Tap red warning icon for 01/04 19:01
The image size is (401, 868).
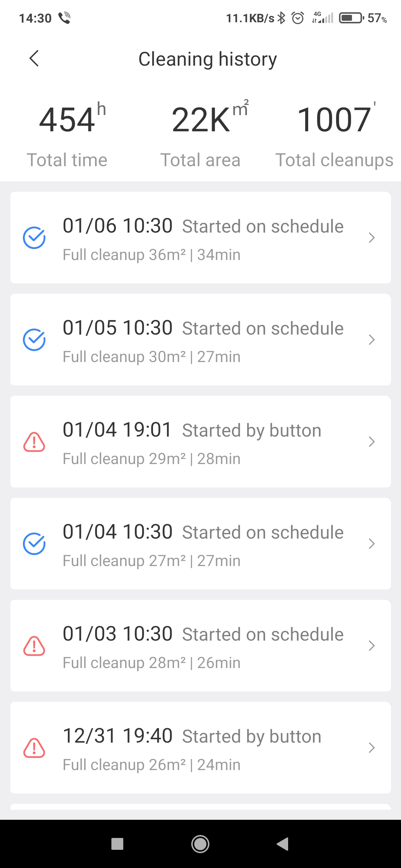34,442
